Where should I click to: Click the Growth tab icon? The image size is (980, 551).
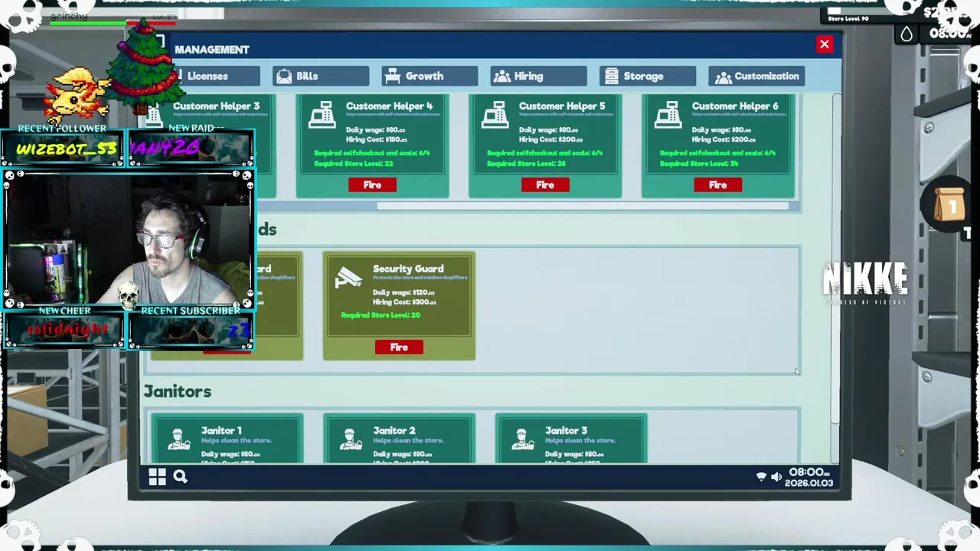point(393,77)
